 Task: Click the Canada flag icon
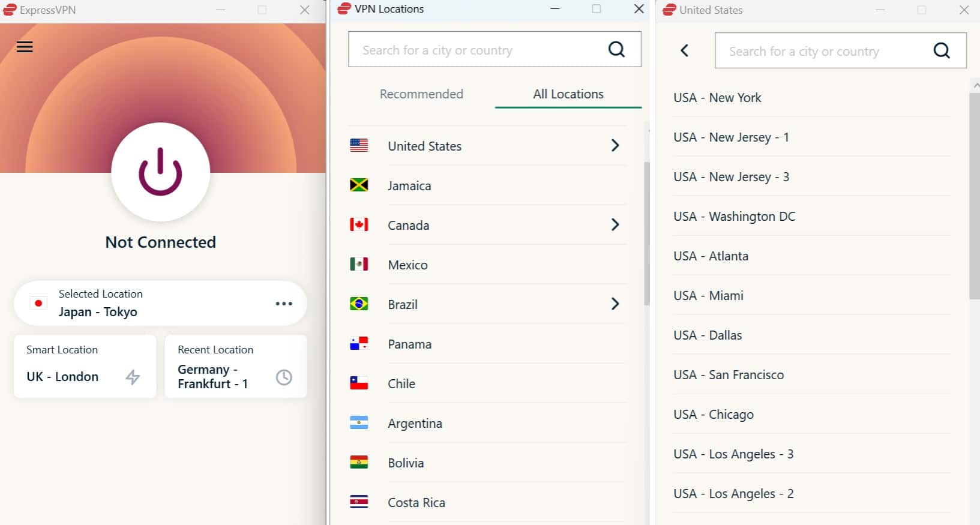pos(359,224)
